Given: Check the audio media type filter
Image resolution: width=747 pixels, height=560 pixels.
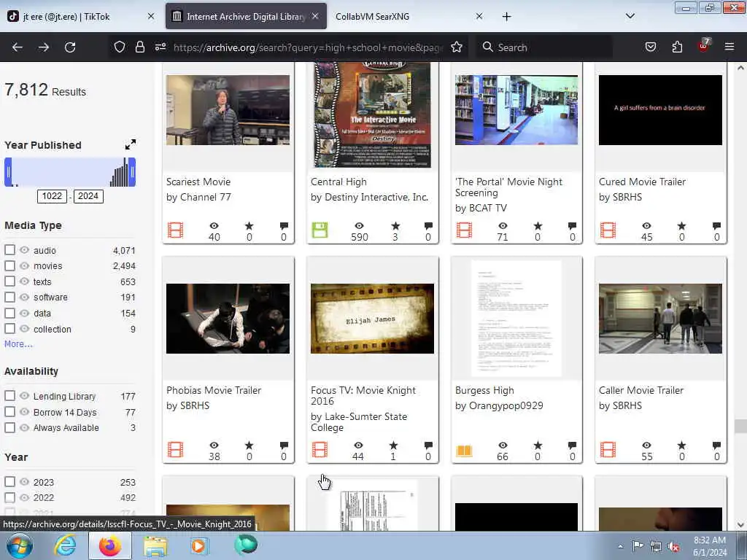Looking at the screenshot, I should tap(10, 250).
